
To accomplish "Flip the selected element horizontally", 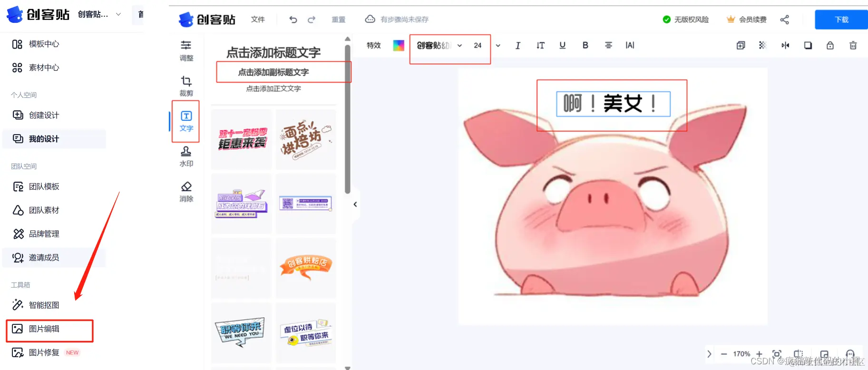I will (x=785, y=45).
